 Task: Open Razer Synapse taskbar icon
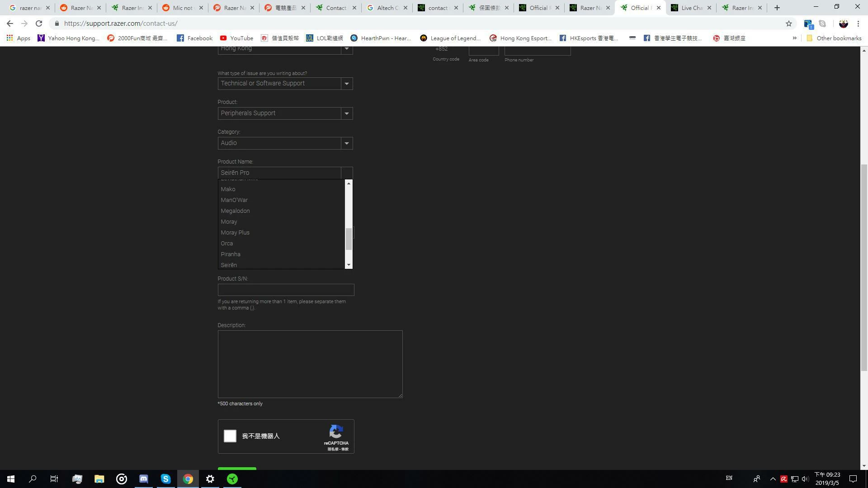[232, 479]
